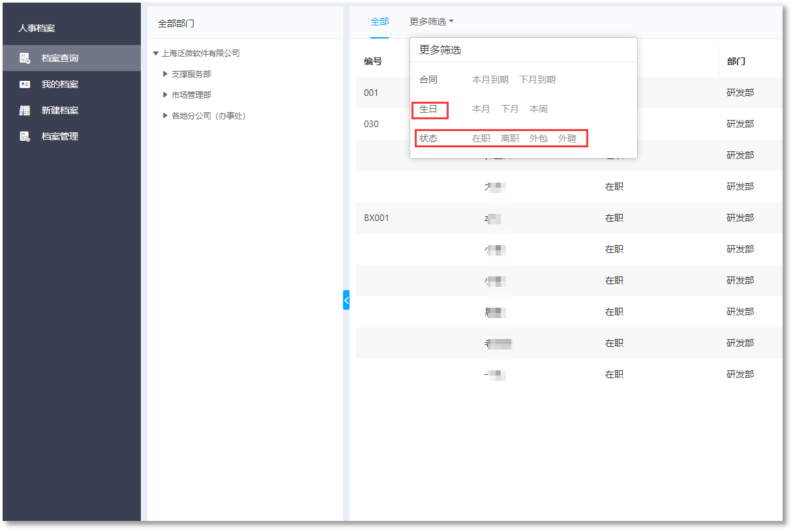
Task: Filter status by 外聘
Action: (567, 138)
